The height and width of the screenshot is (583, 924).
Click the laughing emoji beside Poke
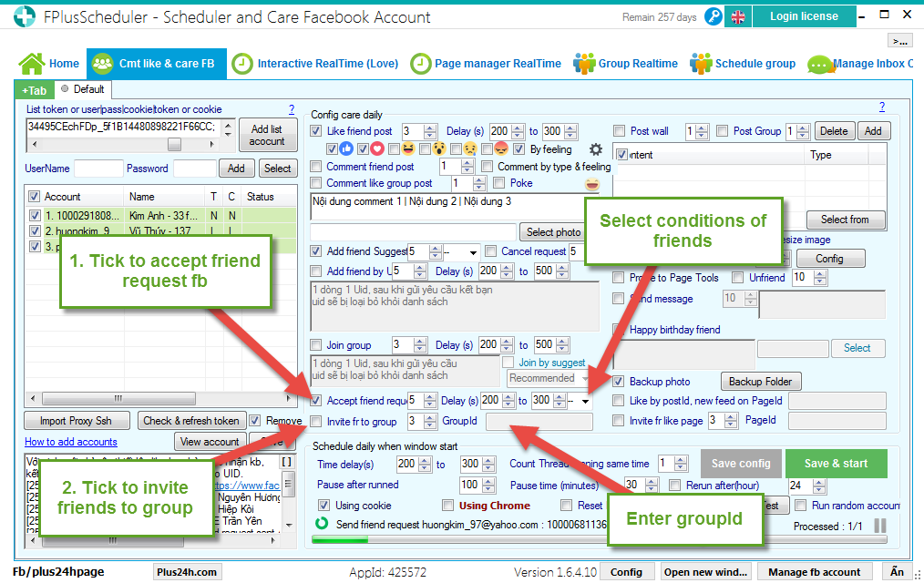(593, 184)
